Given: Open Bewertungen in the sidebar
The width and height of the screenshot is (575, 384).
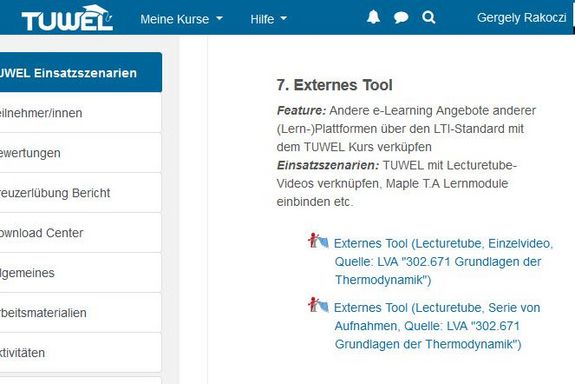Looking at the screenshot, I should (81, 153).
